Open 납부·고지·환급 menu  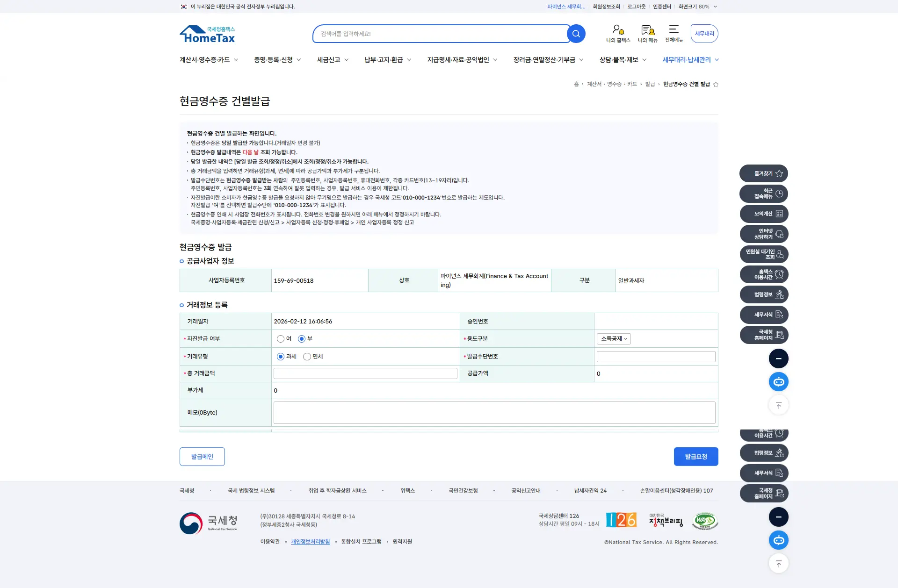tap(384, 60)
